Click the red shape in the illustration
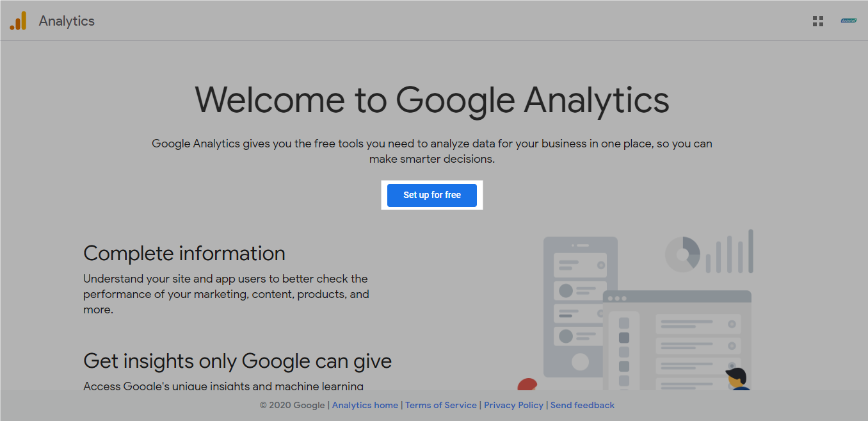This screenshot has width=868, height=421. (527, 384)
